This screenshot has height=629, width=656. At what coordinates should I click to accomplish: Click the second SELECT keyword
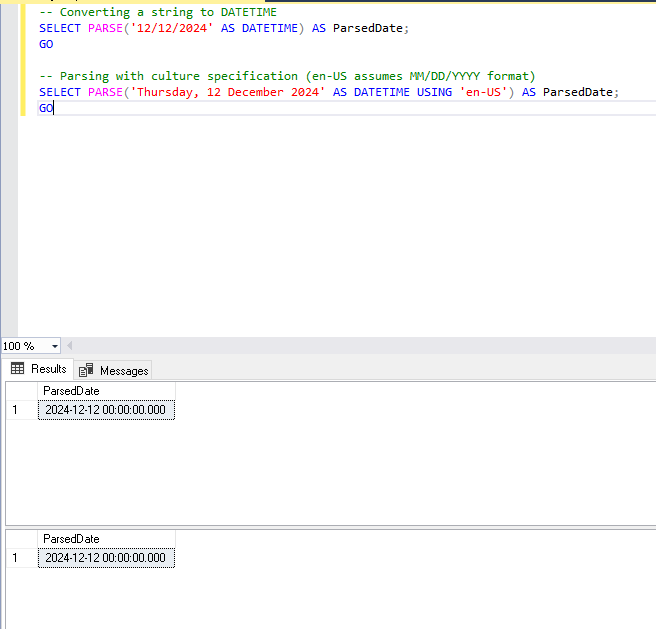pos(59,92)
